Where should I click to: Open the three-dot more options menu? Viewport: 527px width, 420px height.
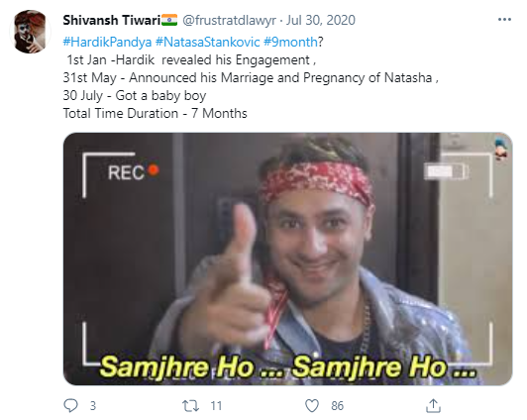tap(504, 20)
